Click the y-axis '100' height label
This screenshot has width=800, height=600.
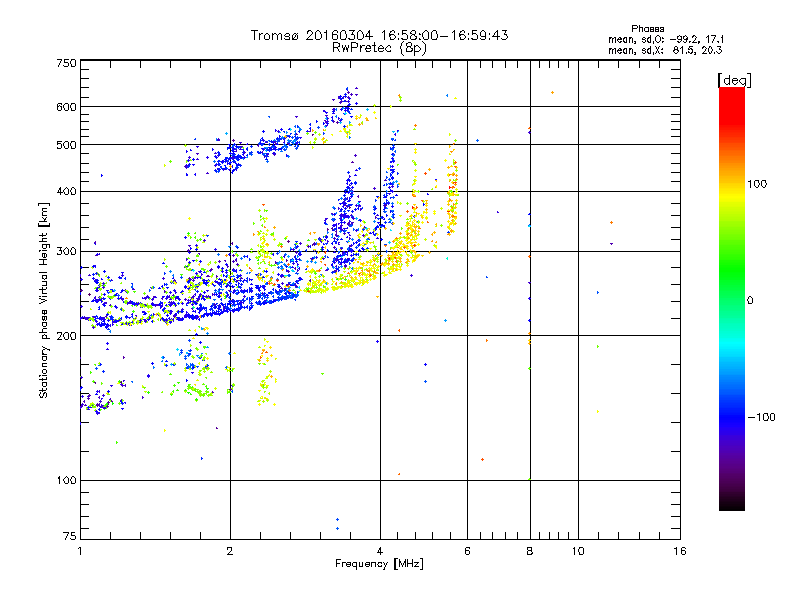(x=66, y=481)
